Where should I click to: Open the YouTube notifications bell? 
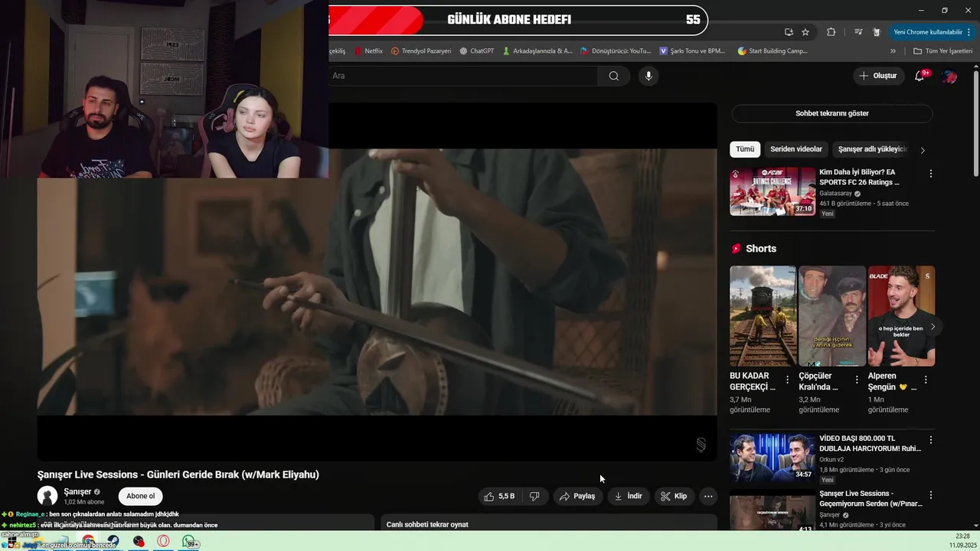(x=920, y=76)
